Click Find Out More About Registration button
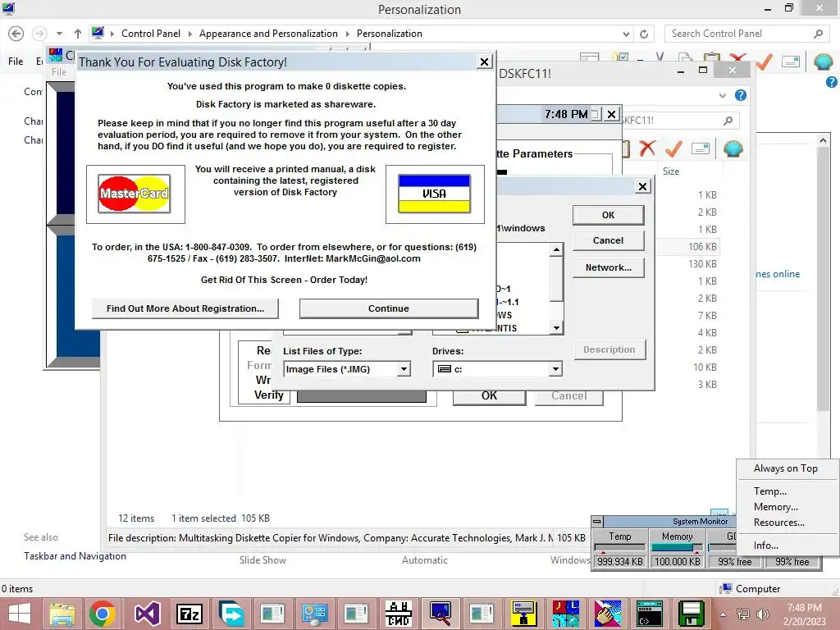Viewport: 840px width, 630px height. tap(185, 308)
